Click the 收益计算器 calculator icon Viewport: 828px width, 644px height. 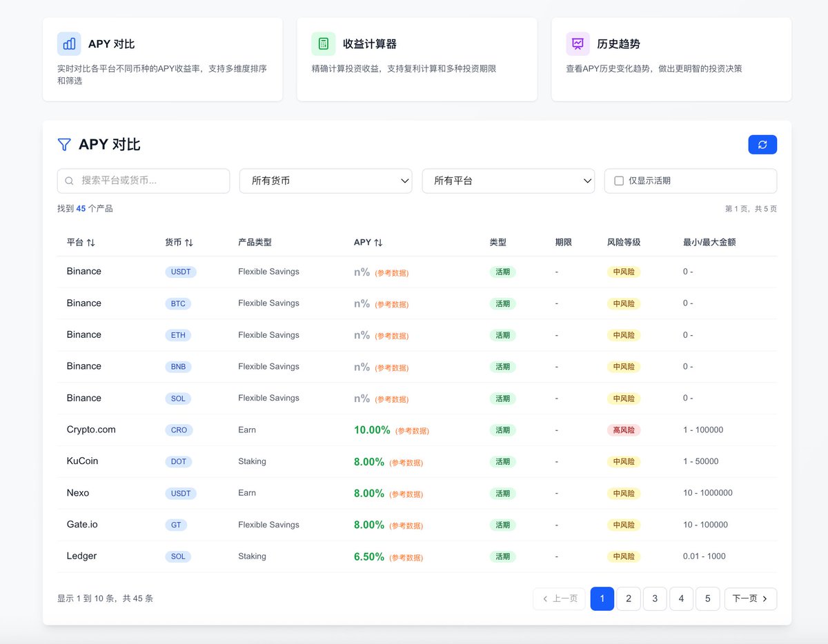[x=323, y=44]
